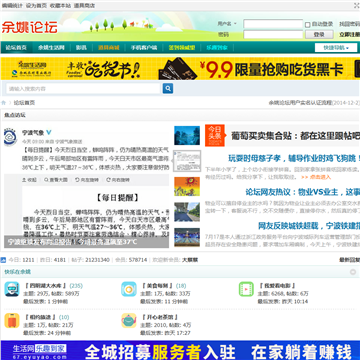Open the 四明湖大水库 forum diver icon
Viewport: 360px width, 360px height.
coord(12,289)
